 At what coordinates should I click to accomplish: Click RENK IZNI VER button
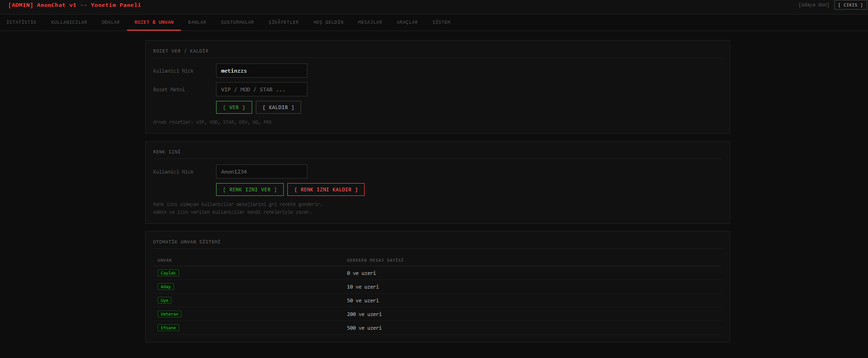coord(249,190)
